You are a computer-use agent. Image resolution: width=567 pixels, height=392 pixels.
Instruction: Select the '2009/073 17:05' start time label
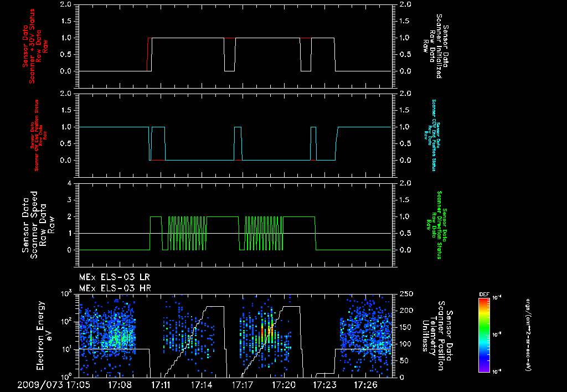[54, 385]
